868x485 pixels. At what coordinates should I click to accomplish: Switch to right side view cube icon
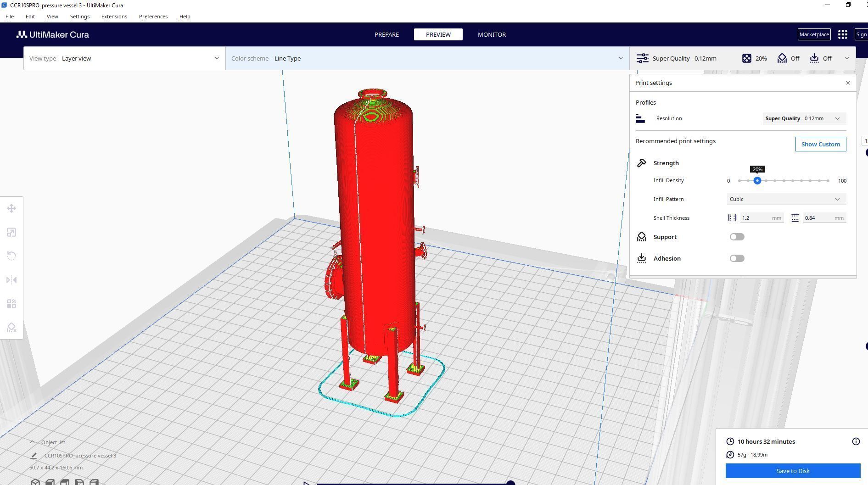pyautogui.click(x=94, y=482)
